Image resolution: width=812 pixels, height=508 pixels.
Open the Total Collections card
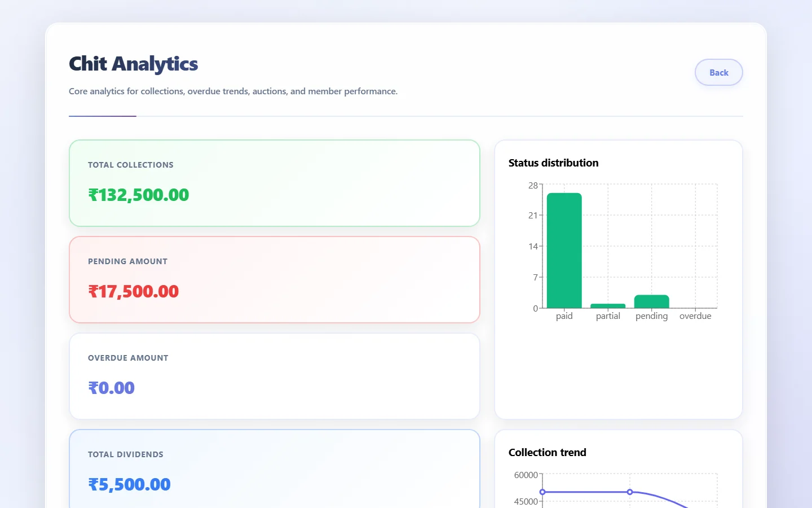pos(275,183)
